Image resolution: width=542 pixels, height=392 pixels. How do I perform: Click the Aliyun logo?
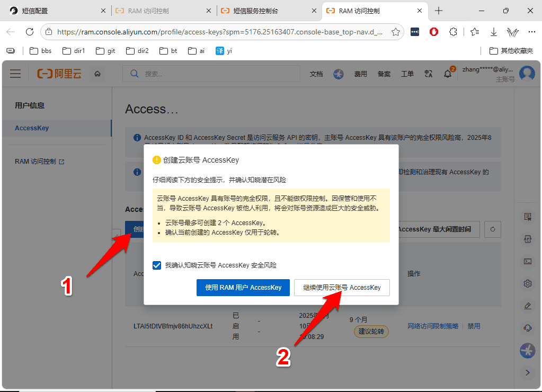(59, 74)
